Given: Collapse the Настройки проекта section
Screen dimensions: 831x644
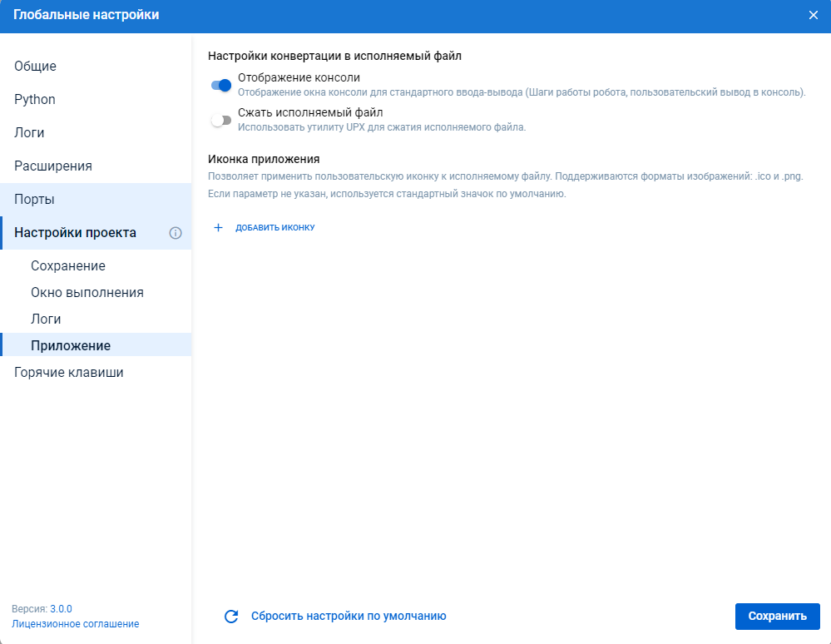Looking at the screenshot, I should (75, 233).
